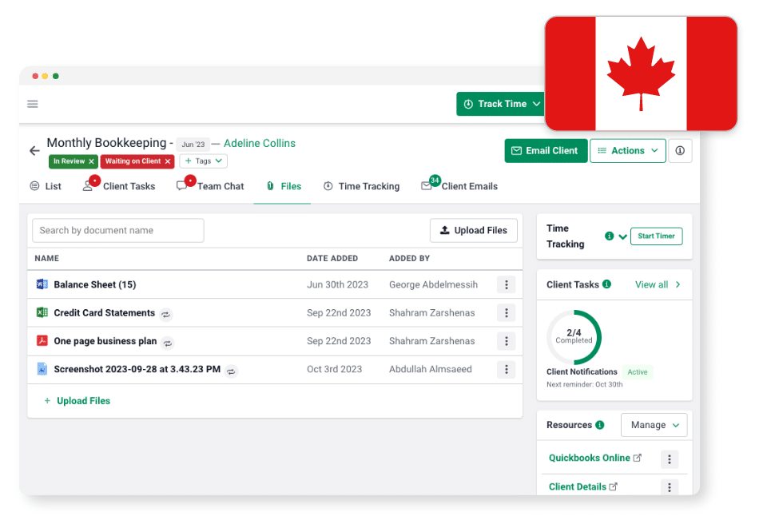Select the Files tab
This screenshot has height=532, width=771.
tap(283, 186)
